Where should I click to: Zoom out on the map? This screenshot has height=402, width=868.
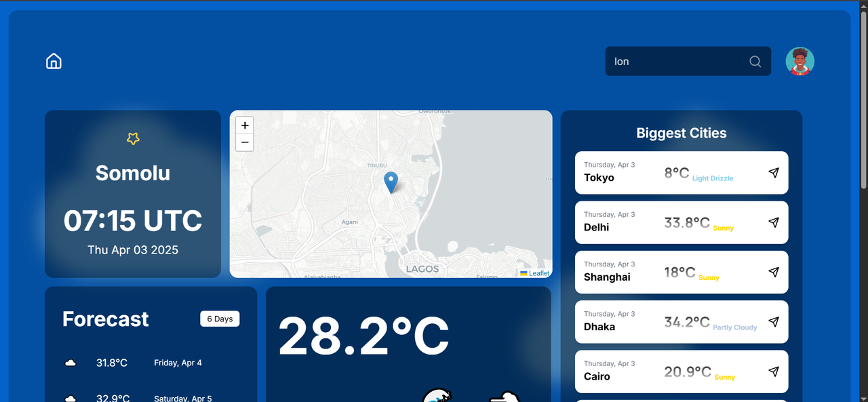(245, 142)
